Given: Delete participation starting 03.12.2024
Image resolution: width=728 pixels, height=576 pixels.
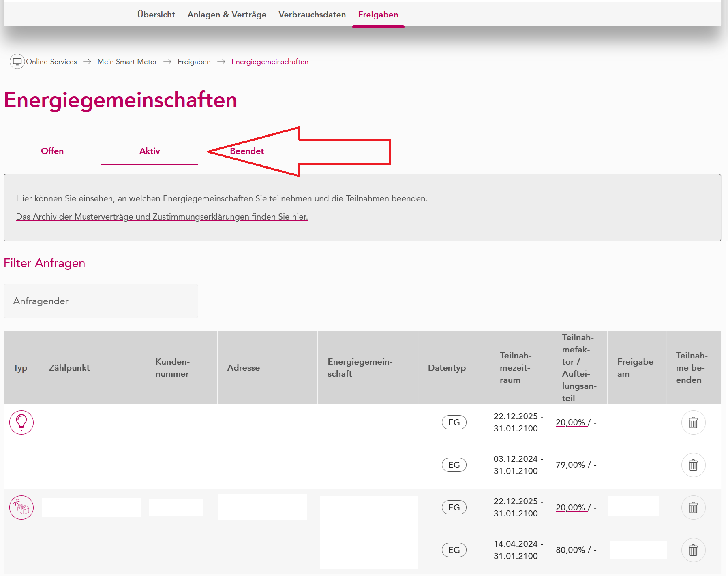Looking at the screenshot, I should pos(693,465).
